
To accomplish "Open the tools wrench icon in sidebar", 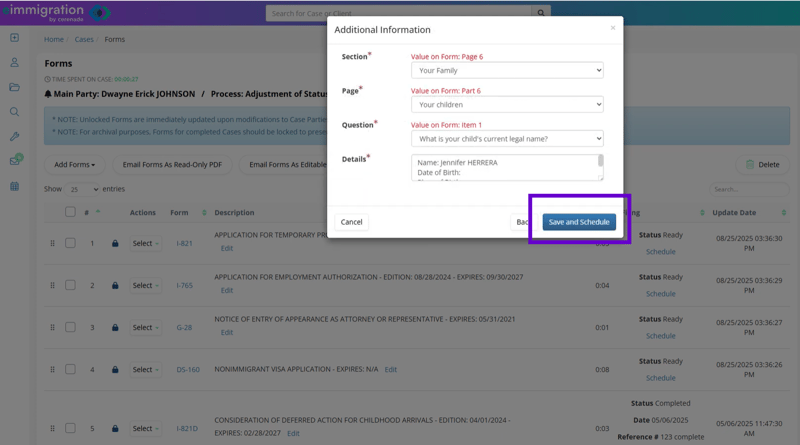I will tap(14, 137).
